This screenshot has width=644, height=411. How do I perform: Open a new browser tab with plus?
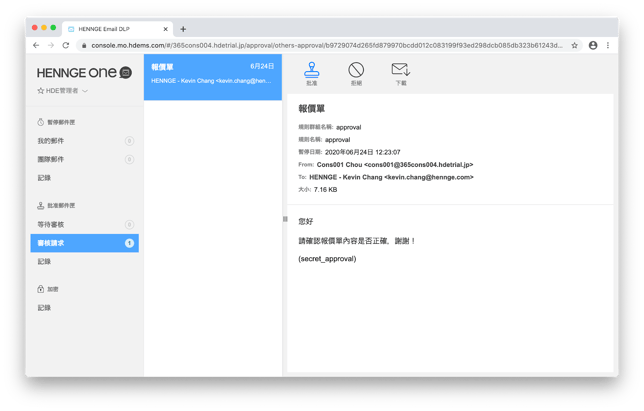[x=183, y=29]
